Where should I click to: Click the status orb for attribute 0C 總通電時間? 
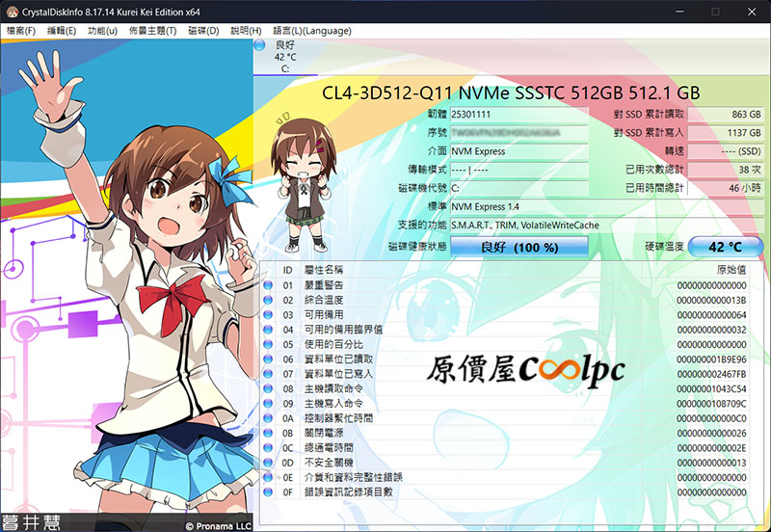point(268,447)
